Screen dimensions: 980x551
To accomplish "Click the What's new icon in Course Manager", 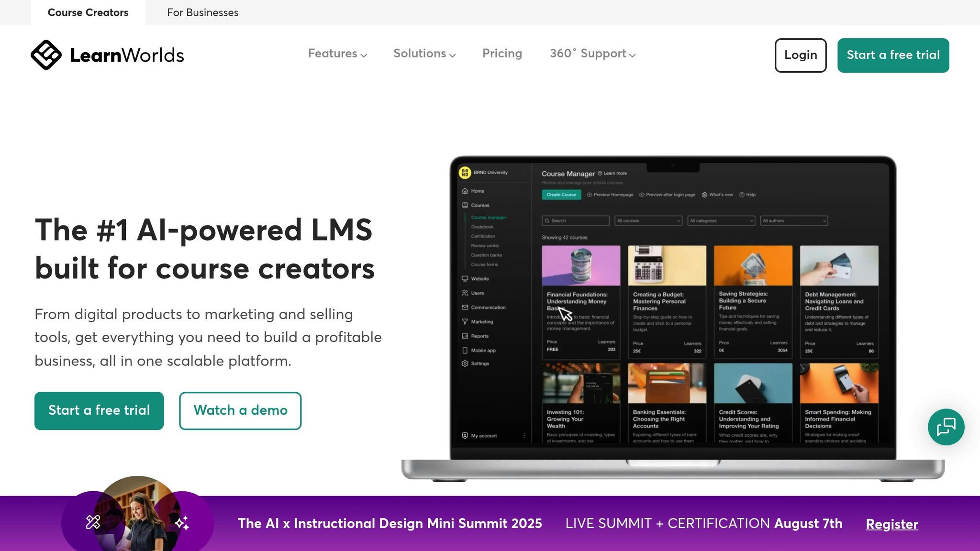I will click(704, 195).
